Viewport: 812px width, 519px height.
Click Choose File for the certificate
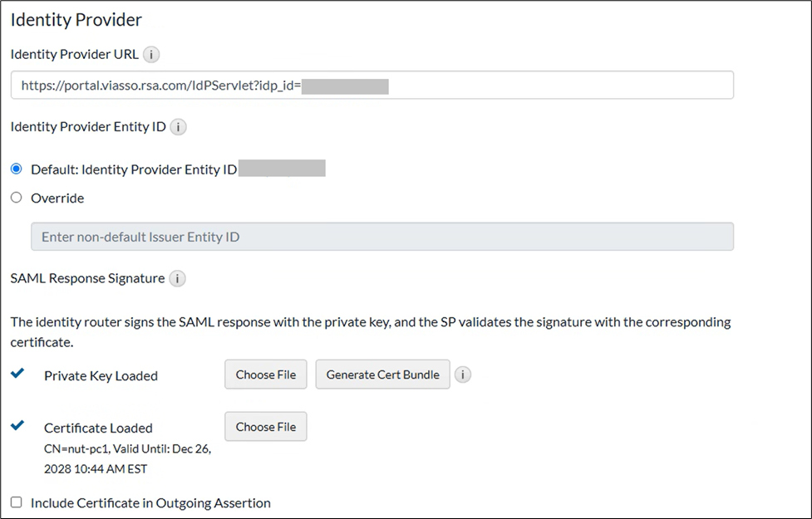tap(265, 426)
